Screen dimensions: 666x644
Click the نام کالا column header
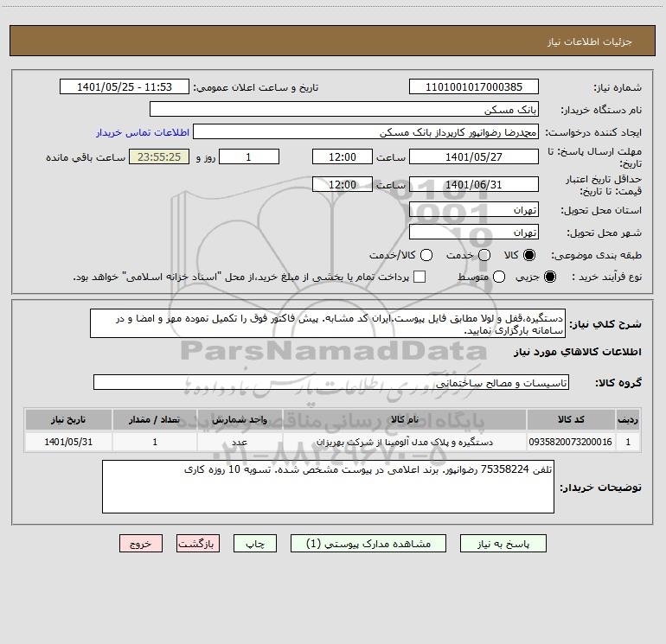click(405, 419)
